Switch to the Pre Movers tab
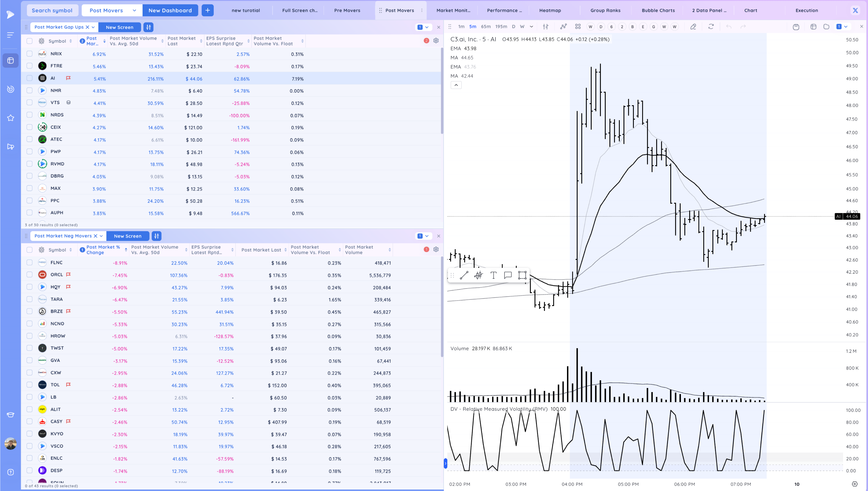This screenshot has width=868, height=491. [347, 10]
